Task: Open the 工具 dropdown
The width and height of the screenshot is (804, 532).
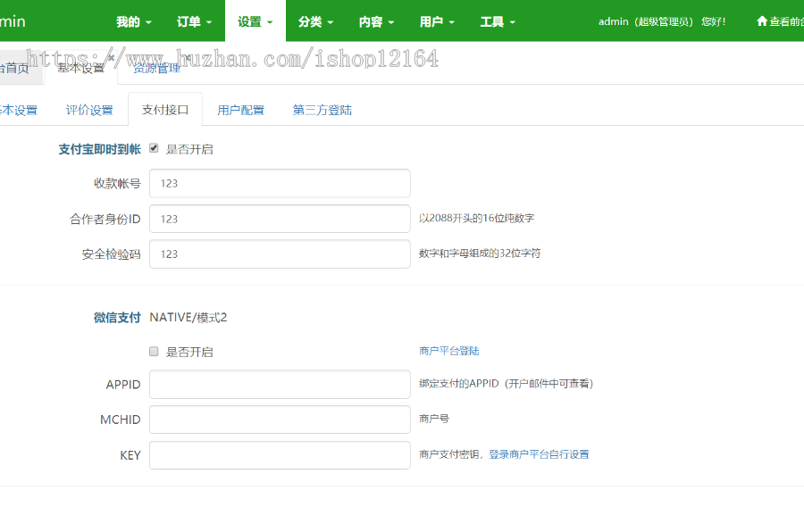Action: (x=497, y=21)
